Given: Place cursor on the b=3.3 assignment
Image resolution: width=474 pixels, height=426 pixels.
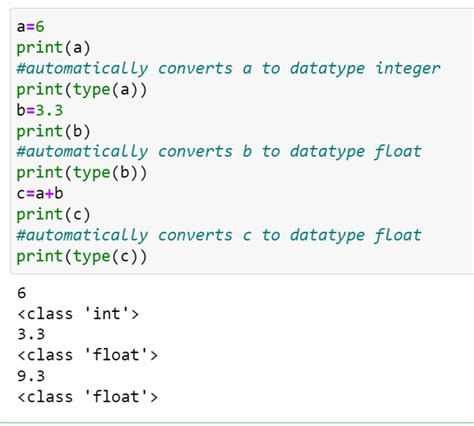Looking at the screenshot, I should coord(40,110).
